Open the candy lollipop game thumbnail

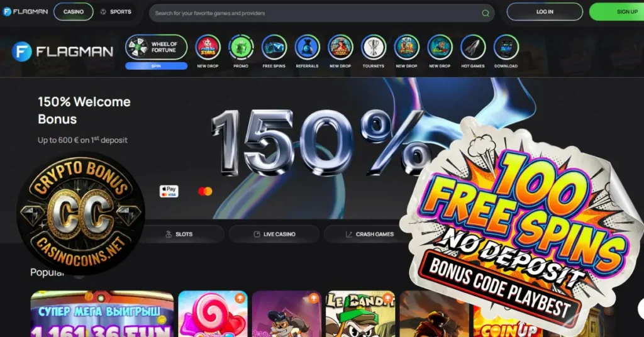click(213, 314)
